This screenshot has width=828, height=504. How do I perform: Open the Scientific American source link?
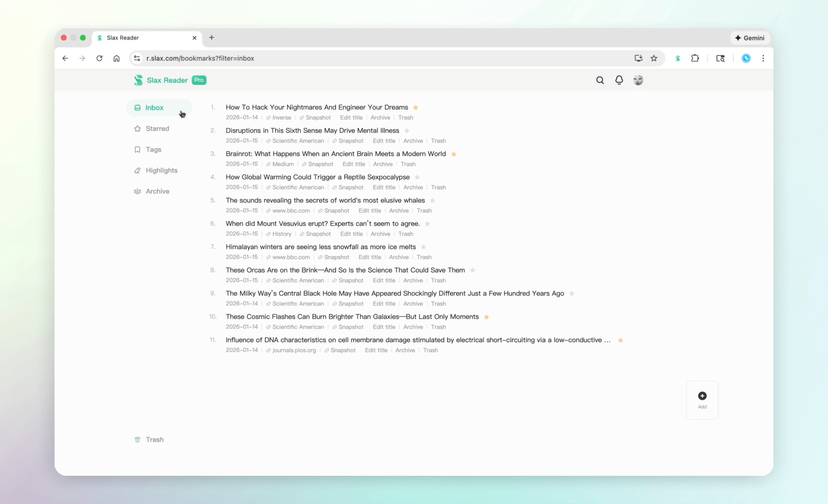coord(298,141)
